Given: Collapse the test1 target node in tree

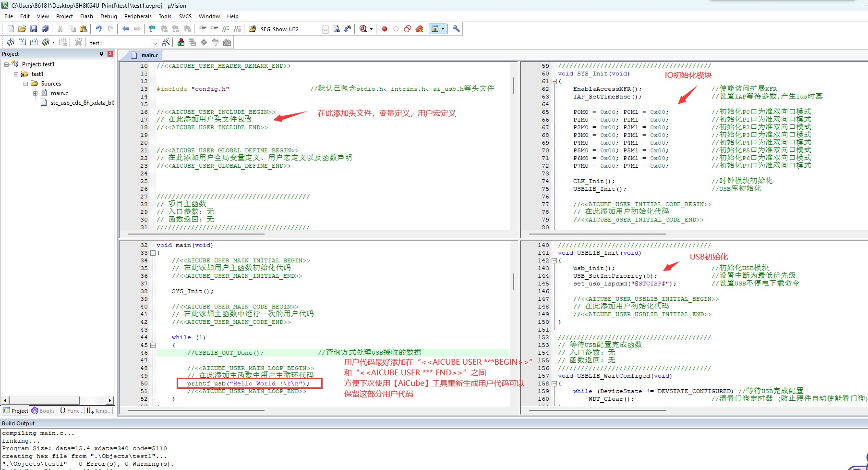Looking at the screenshot, I should [x=16, y=74].
